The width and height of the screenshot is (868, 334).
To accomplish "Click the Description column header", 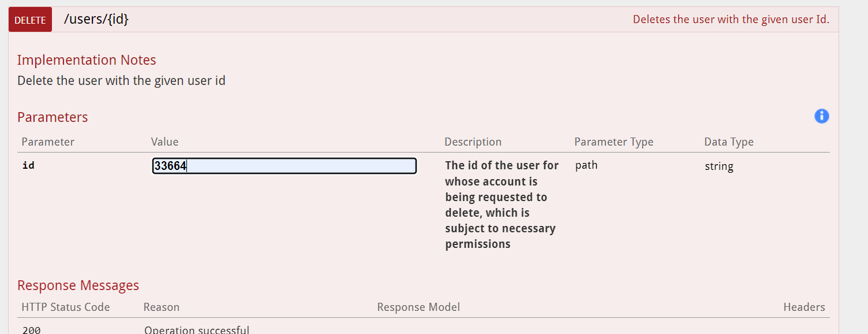I will tap(473, 142).
